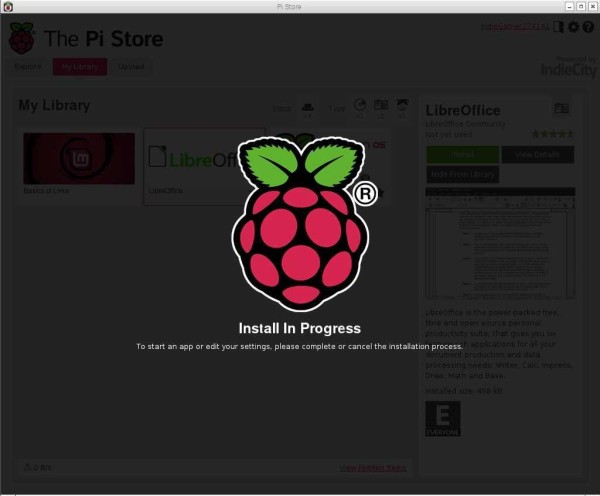Click the app category icon beside LibreOffice title
The height and width of the screenshot is (496, 600).
[x=561, y=108]
